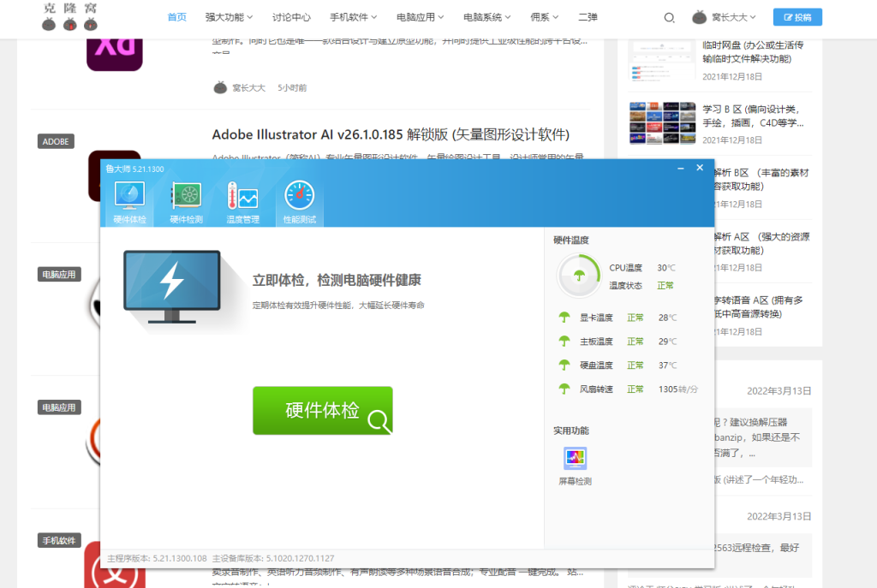
Task: Expand the 电脑应用 dropdown in top navigation
Action: click(x=420, y=17)
